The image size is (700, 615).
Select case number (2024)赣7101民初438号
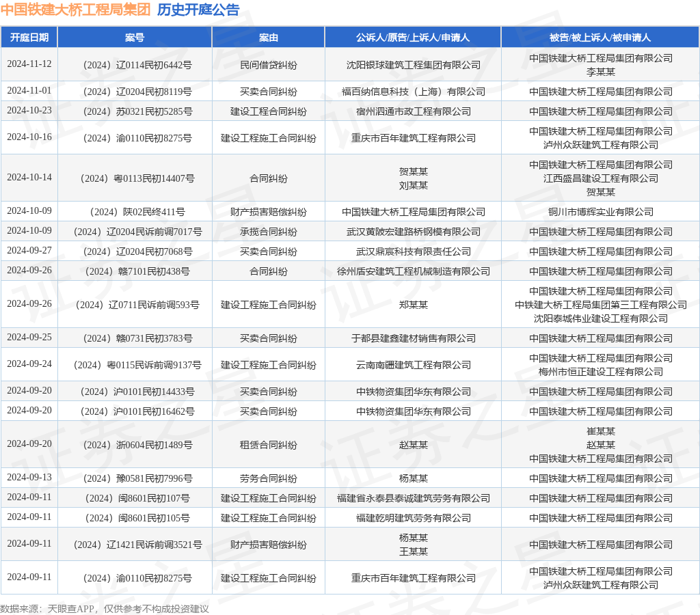coord(137,271)
